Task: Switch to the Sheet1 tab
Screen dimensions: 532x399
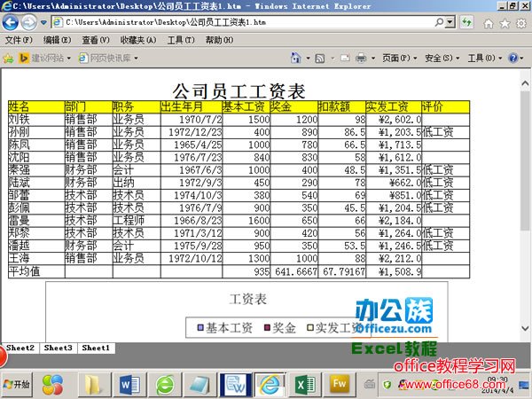Action: (96, 348)
